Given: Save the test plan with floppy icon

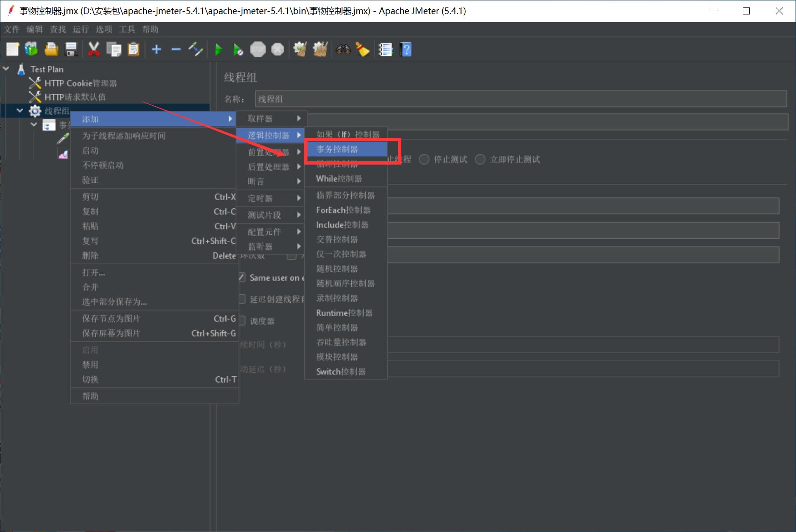Looking at the screenshot, I should click(71, 49).
